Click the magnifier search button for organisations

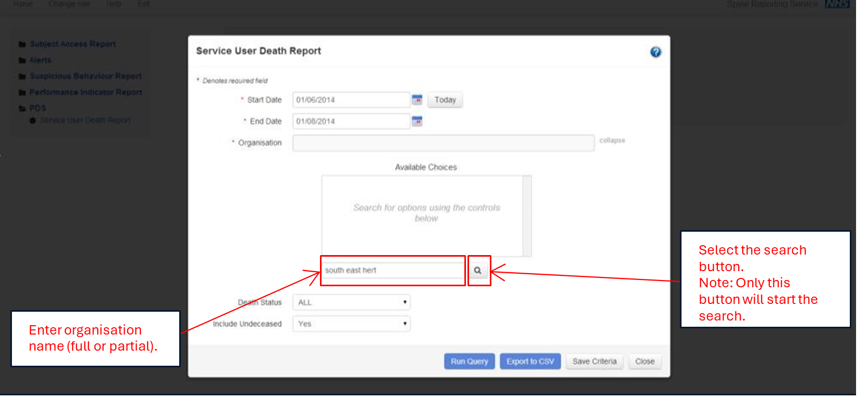477,270
